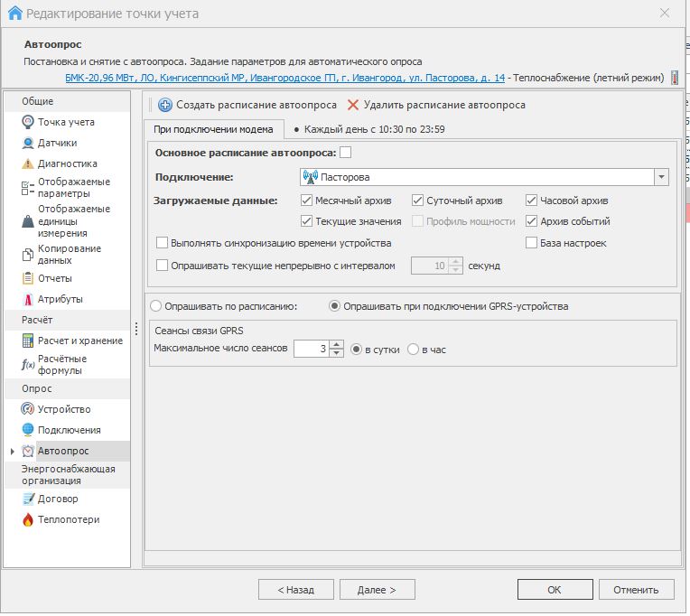The image size is (690, 616).
Task: Click the Атрибуты icon in sidebar
Action: click(28, 299)
